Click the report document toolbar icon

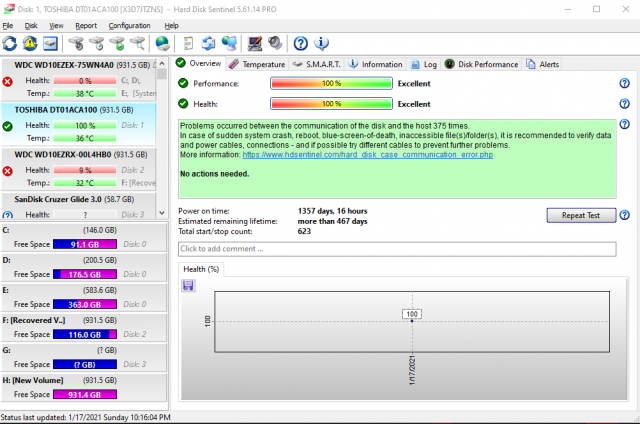tap(189, 43)
